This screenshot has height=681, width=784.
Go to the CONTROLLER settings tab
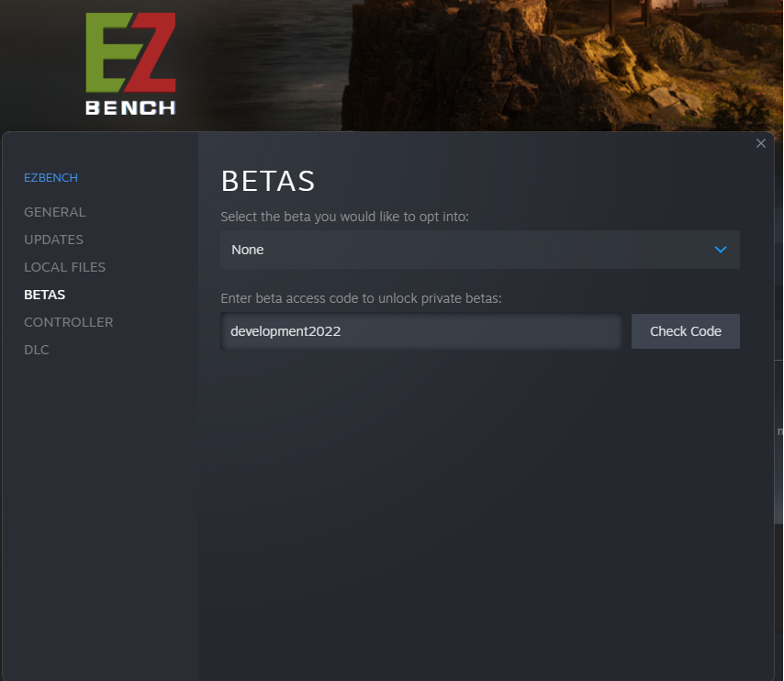[x=69, y=322]
